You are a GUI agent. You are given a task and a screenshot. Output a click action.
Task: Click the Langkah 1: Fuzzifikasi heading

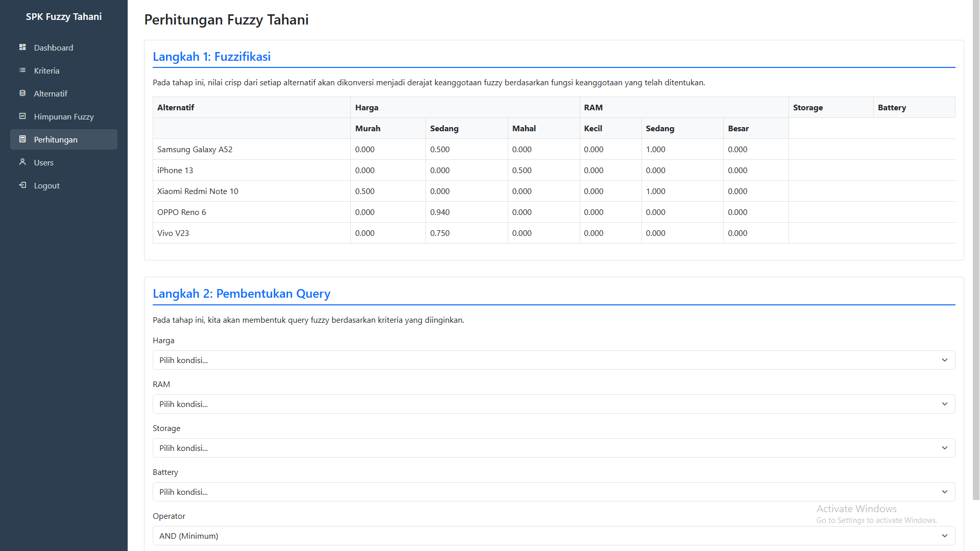(211, 57)
